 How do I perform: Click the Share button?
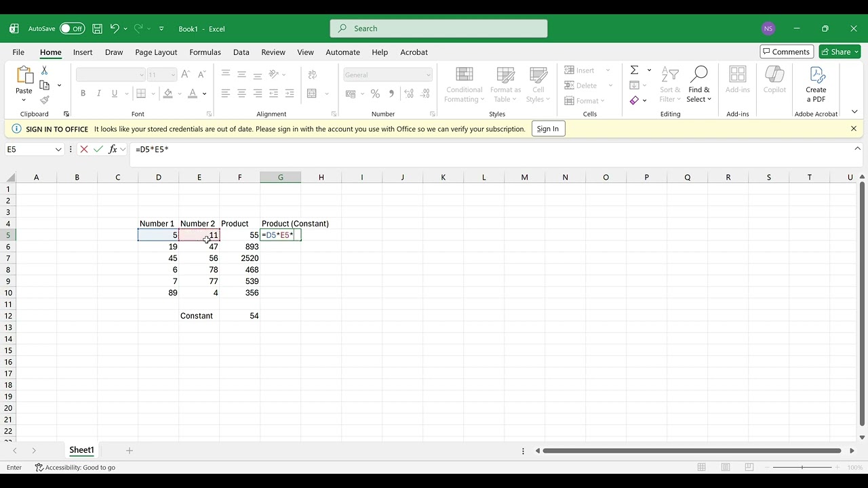[840, 52]
